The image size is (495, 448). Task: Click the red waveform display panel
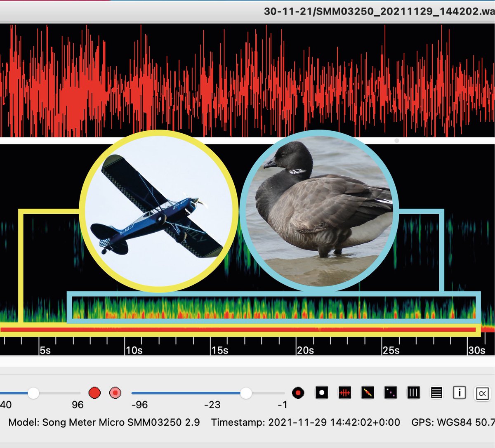(247, 80)
